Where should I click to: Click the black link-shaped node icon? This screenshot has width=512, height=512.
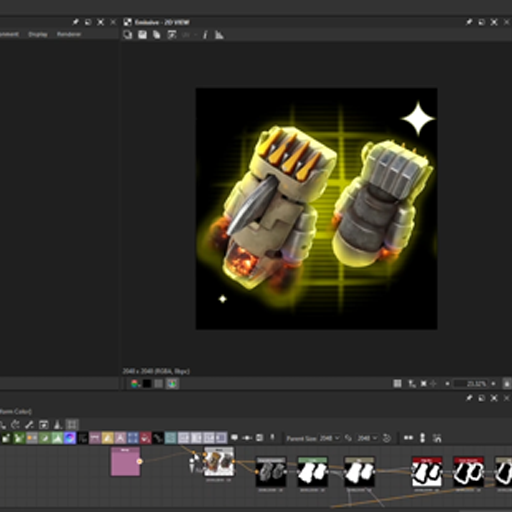click(158, 438)
